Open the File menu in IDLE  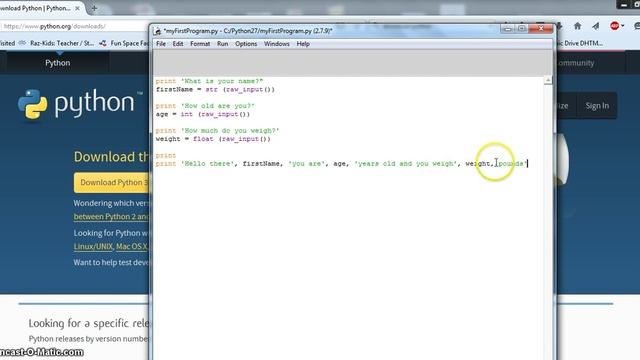(x=161, y=44)
